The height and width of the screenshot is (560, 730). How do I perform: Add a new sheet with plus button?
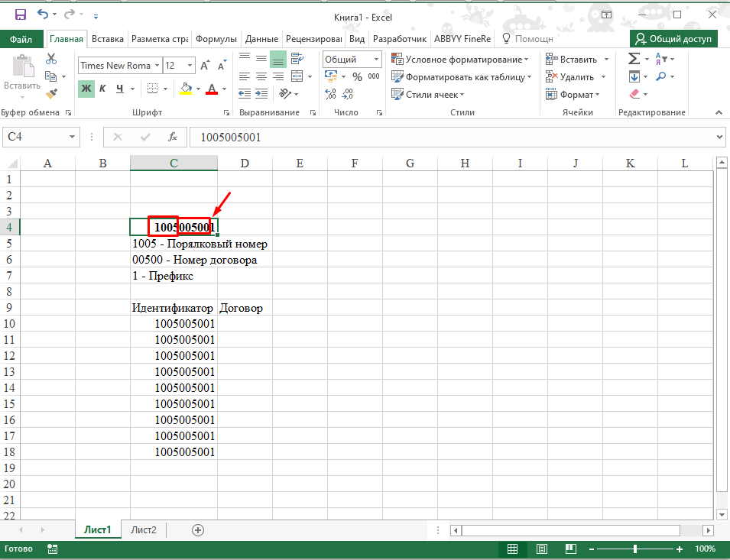(x=198, y=529)
